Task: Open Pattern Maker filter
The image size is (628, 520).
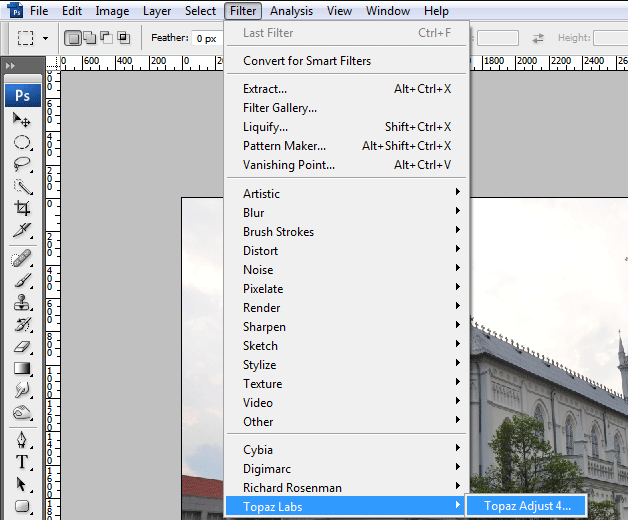Action: point(346,146)
